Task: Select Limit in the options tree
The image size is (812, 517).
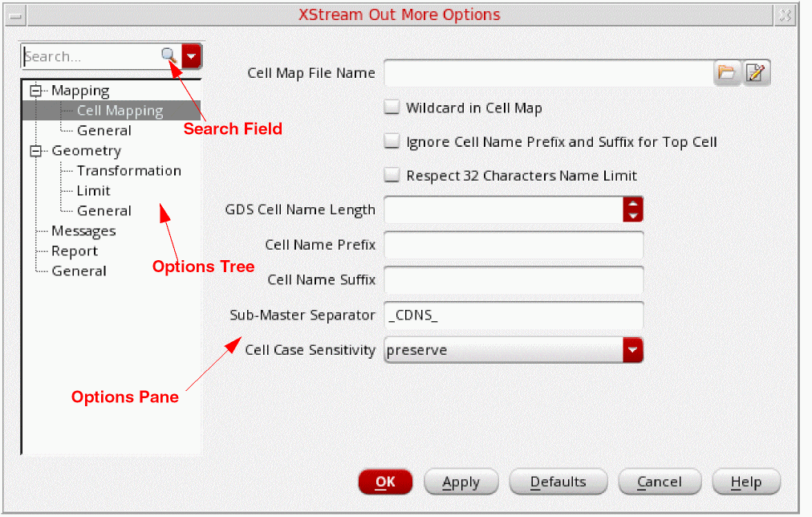Action: point(94,190)
